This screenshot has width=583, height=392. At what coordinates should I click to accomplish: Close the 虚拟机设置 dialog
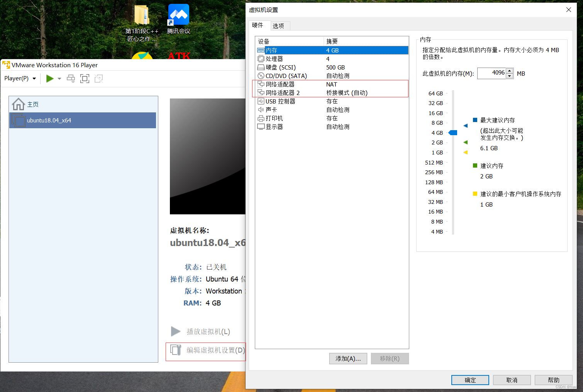point(569,10)
